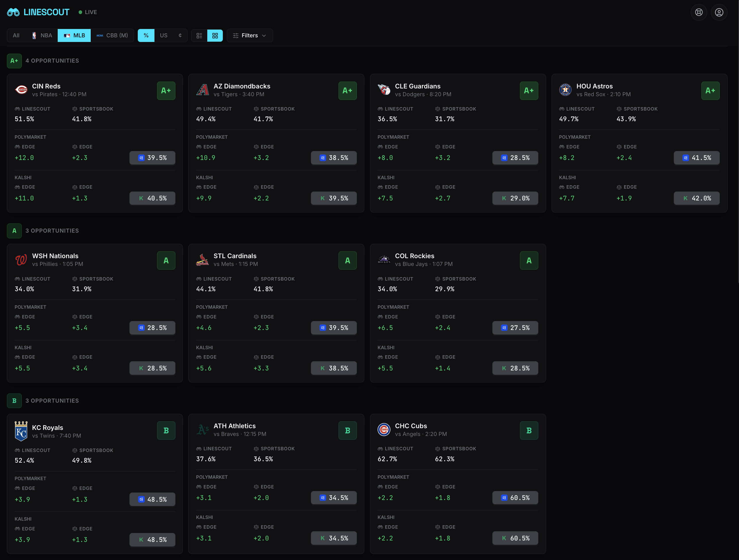Image resolution: width=739 pixels, height=560 pixels.
Task: Select US odds format
Action: [x=163, y=35]
